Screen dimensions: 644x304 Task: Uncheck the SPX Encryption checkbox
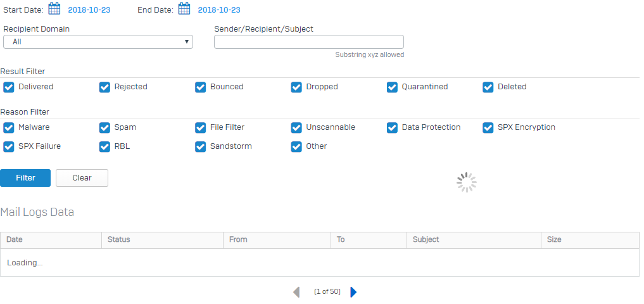488,128
